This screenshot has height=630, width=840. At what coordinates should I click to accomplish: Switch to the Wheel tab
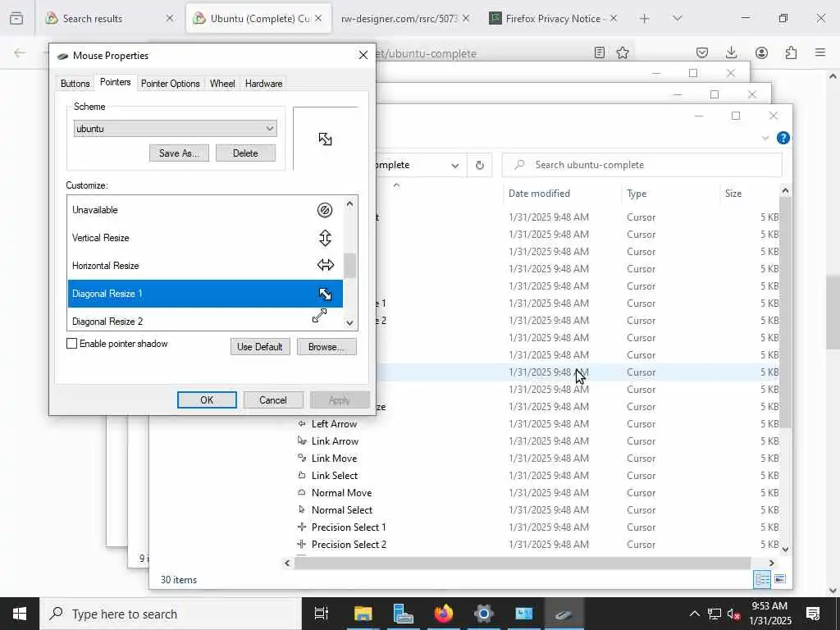click(222, 84)
